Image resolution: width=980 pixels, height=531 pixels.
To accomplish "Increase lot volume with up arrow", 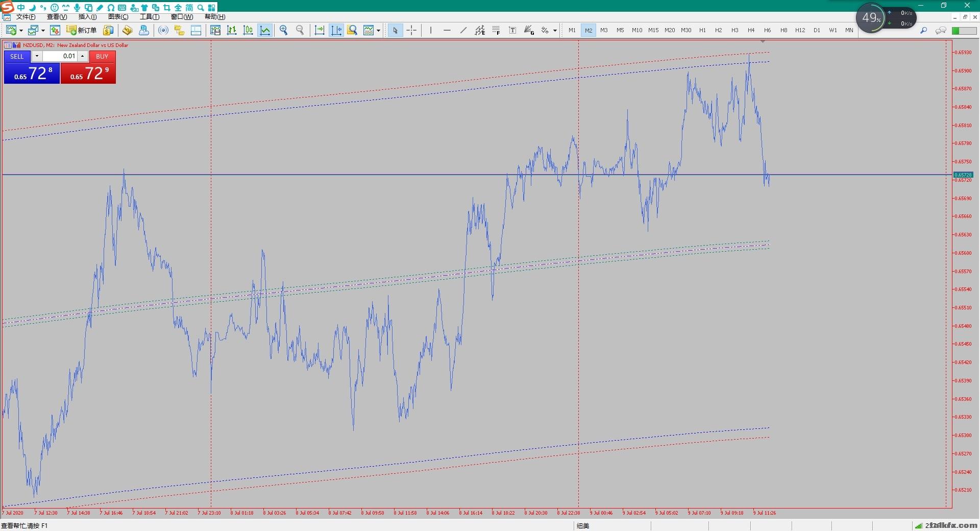I will click(82, 56).
